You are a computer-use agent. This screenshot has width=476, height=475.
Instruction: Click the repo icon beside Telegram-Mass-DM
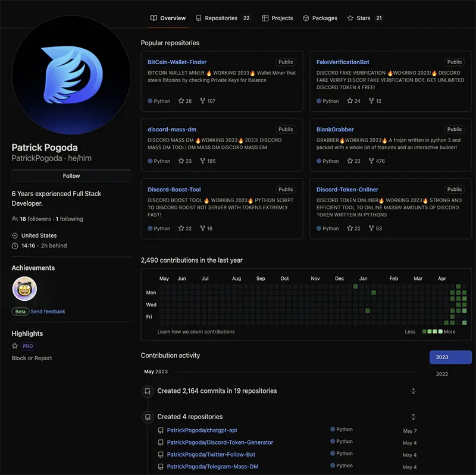pos(161,467)
